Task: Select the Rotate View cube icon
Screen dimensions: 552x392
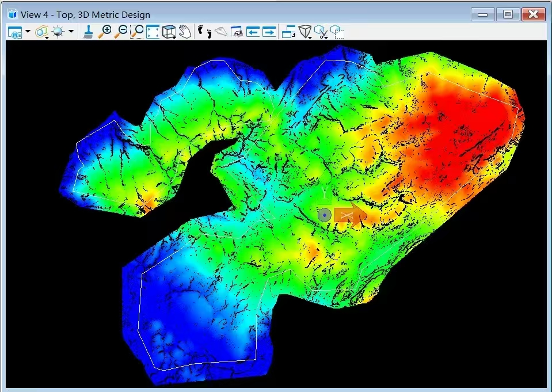Action: click(x=169, y=32)
